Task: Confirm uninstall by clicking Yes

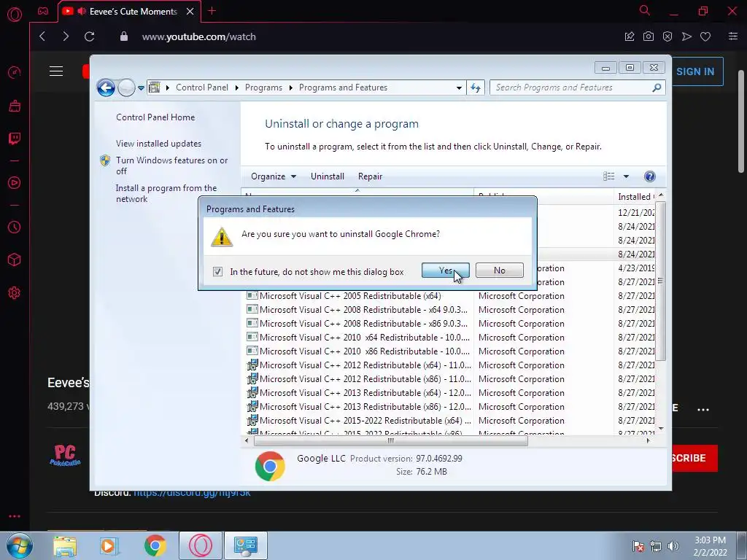Action: coord(445,270)
